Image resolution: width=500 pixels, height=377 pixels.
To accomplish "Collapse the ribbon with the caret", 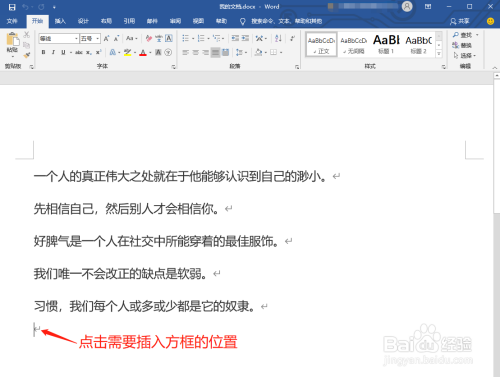I will 495,68.
